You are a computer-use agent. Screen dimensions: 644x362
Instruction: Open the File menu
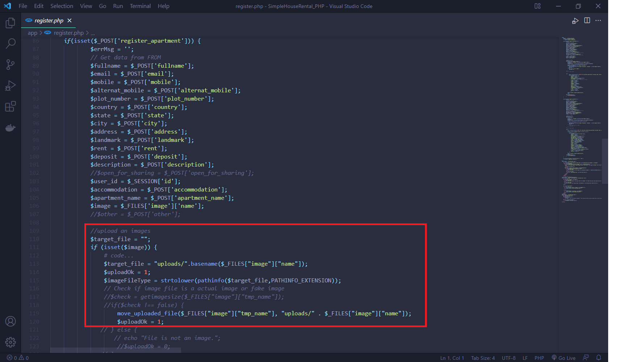[23, 6]
